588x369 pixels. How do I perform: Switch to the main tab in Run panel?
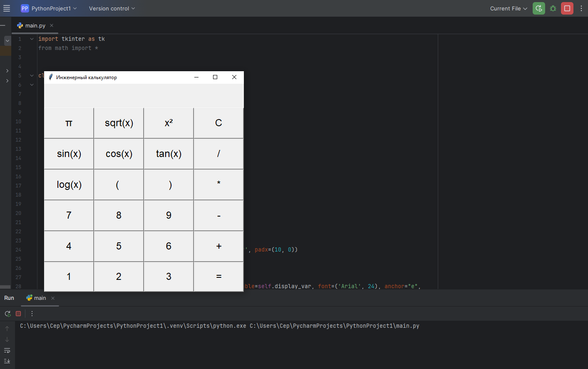[x=40, y=298]
